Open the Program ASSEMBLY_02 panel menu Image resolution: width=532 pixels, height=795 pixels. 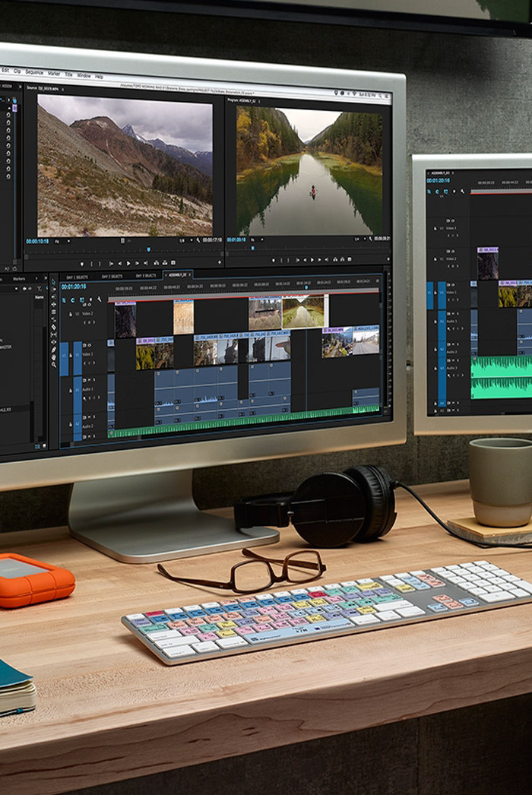(259, 101)
